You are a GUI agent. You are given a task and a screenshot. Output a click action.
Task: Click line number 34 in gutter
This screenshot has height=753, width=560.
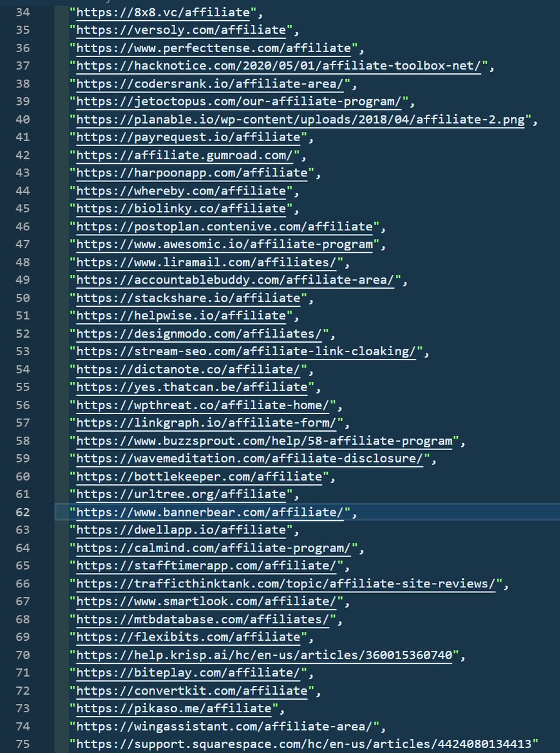(x=23, y=11)
